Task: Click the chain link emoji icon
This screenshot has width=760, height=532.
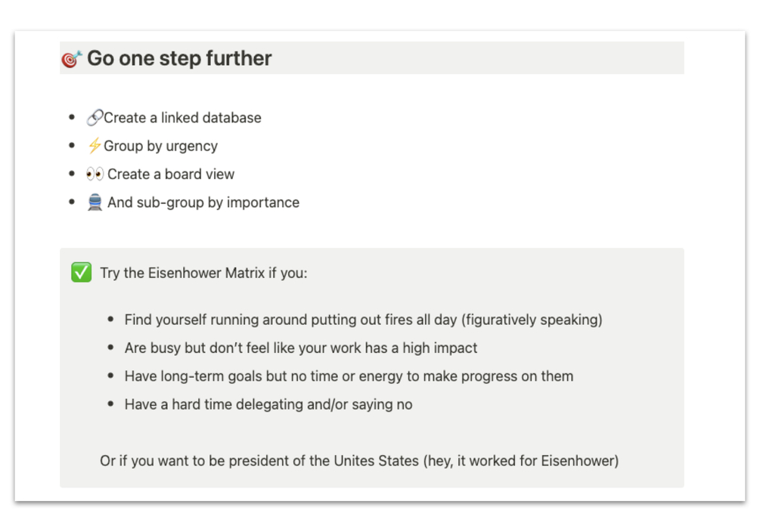Action: [95, 118]
